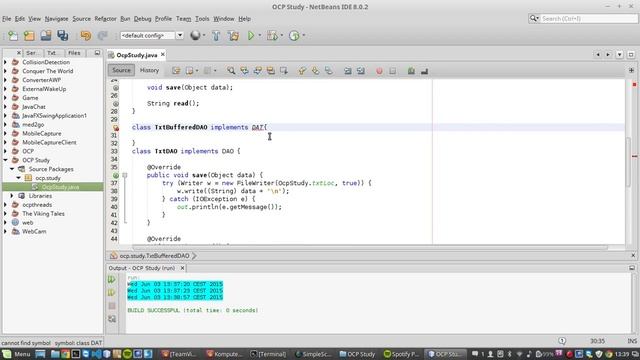Click the Clean and Build icon
The width and height of the screenshot is (640, 360).
(233, 36)
